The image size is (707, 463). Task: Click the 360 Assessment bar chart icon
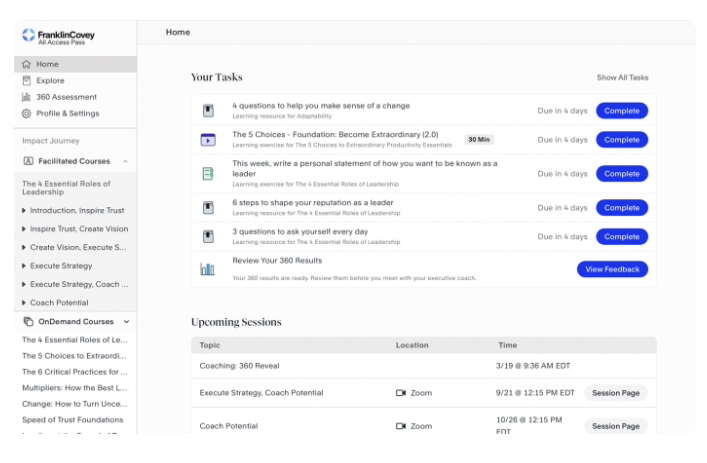(27, 97)
